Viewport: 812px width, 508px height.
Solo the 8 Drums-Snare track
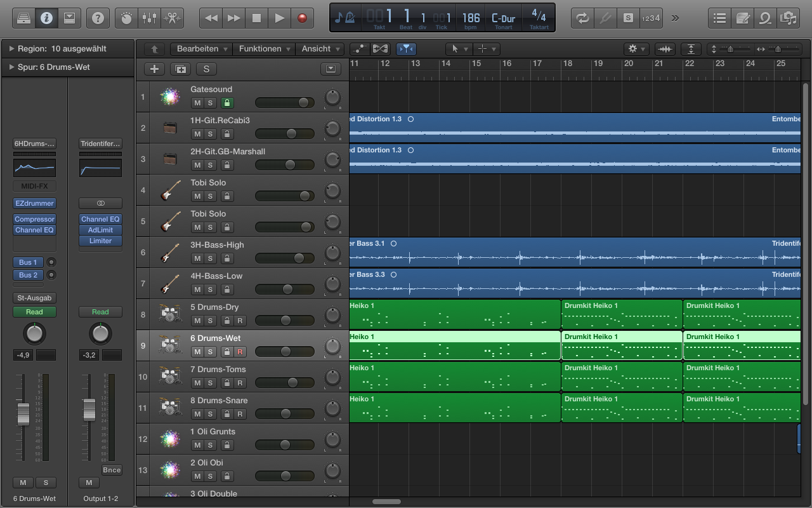point(210,414)
